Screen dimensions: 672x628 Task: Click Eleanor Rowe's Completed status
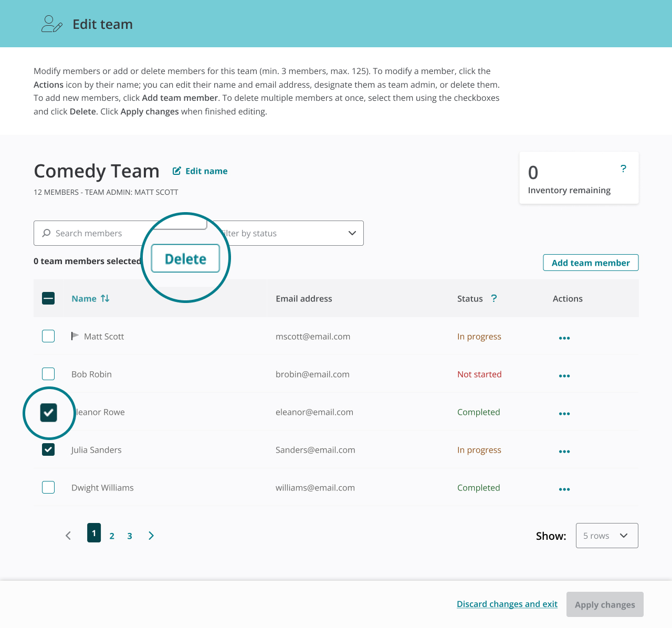point(479,412)
